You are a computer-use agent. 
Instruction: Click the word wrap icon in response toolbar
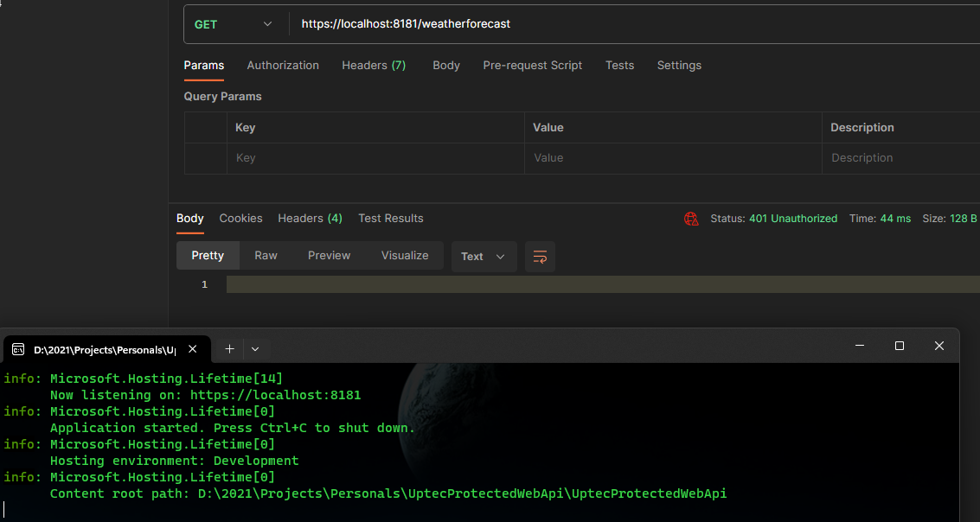(x=540, y=257)
